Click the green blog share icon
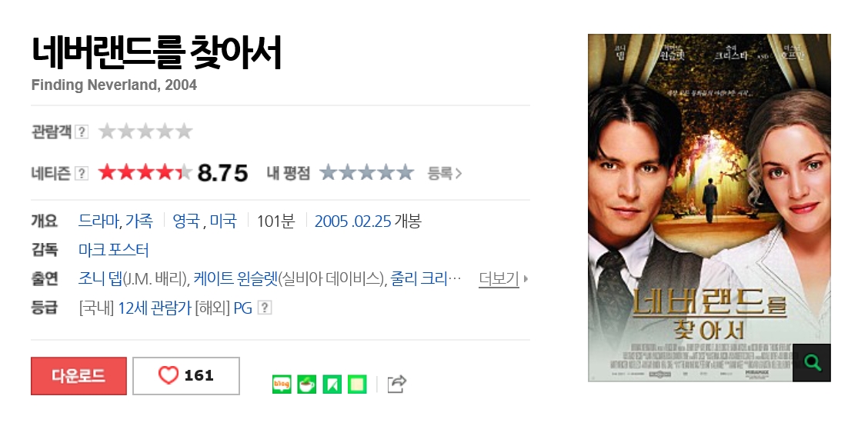Screen dimensions: 868x426 (x=282, y=384)
